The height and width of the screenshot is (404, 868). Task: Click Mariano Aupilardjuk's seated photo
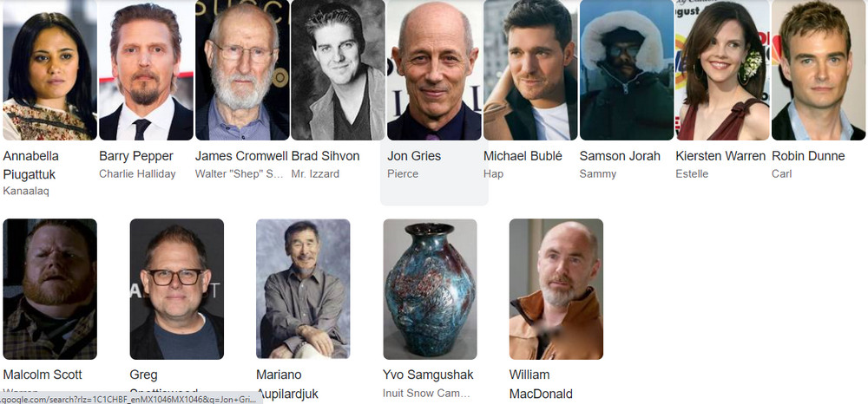point(303,289)
